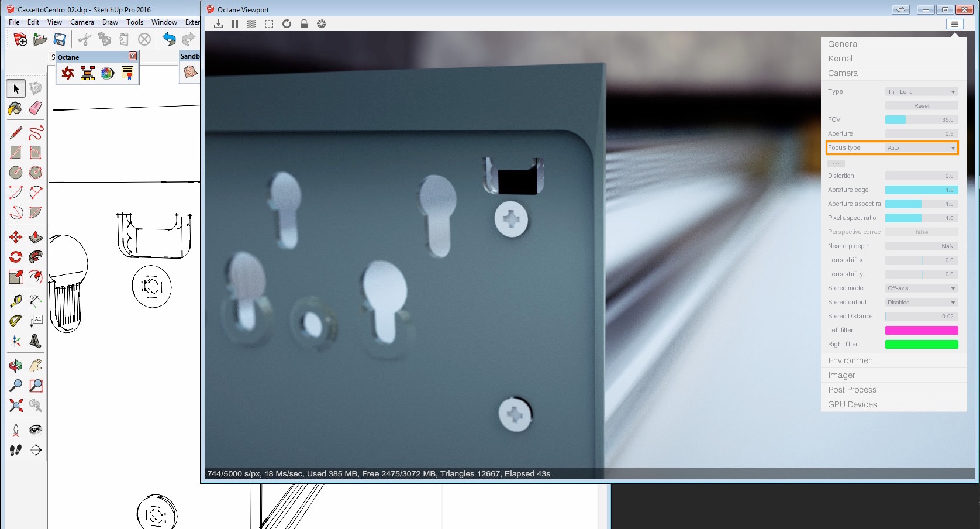
Task: Click the camera Reset button
Action: click(922, 106)
